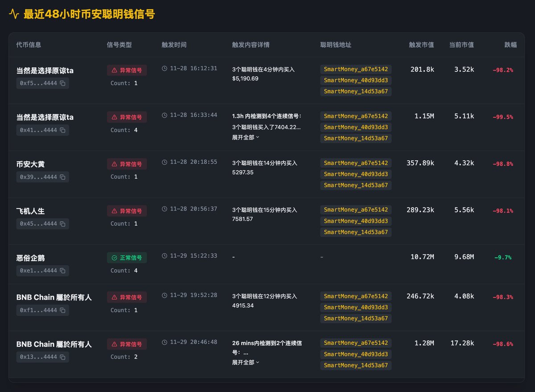Select token name 恶俗企鹅

pos(30,258)
